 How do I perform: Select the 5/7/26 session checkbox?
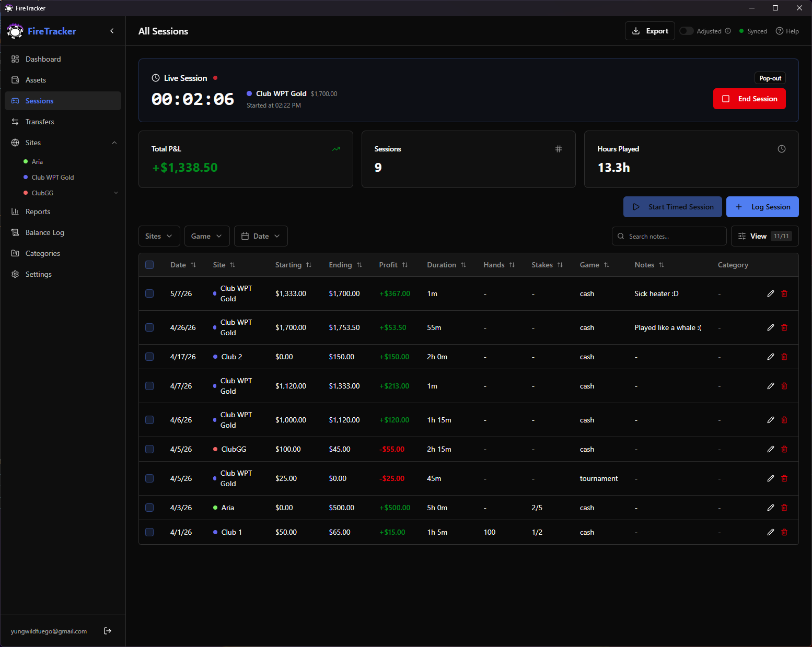pos(149,293)
